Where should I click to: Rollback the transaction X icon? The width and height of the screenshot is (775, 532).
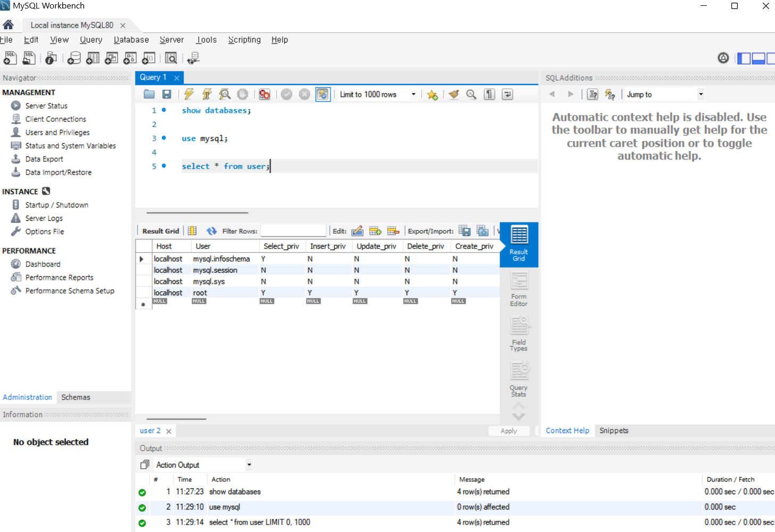pyautogui.click(x=304, y=94)
